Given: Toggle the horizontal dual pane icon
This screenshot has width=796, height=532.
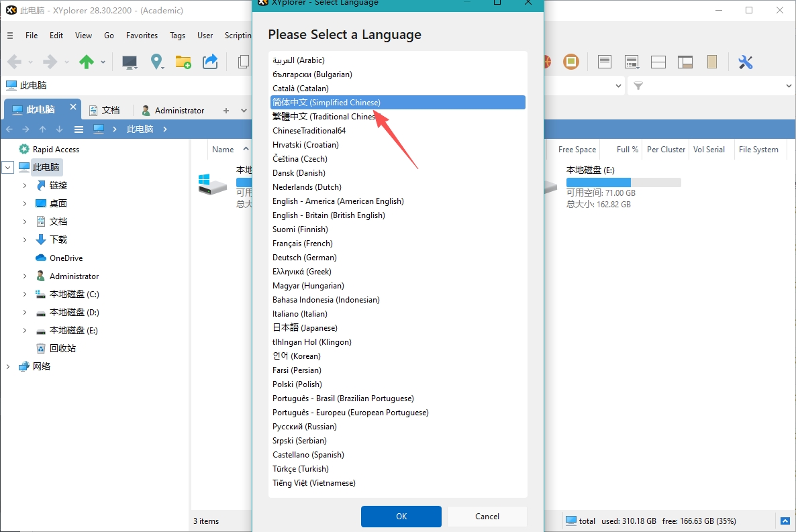Looking at the screenshot, I should pyautogui.click(x=658, y=62).
